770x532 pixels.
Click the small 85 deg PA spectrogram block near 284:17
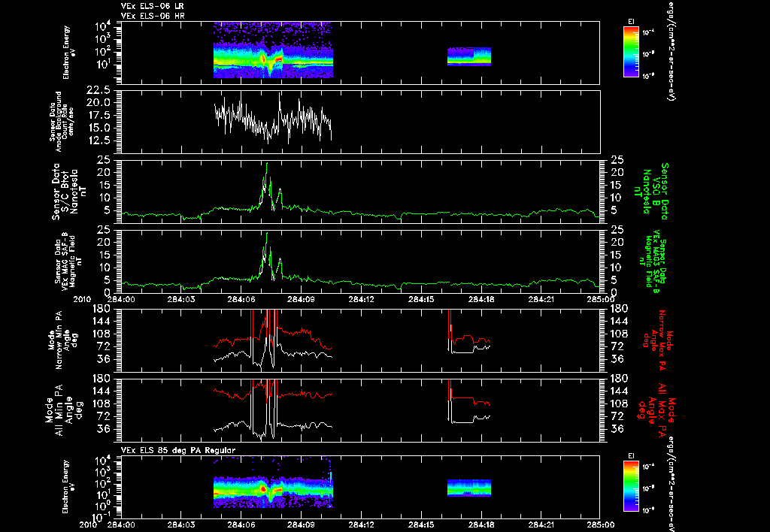469,488
